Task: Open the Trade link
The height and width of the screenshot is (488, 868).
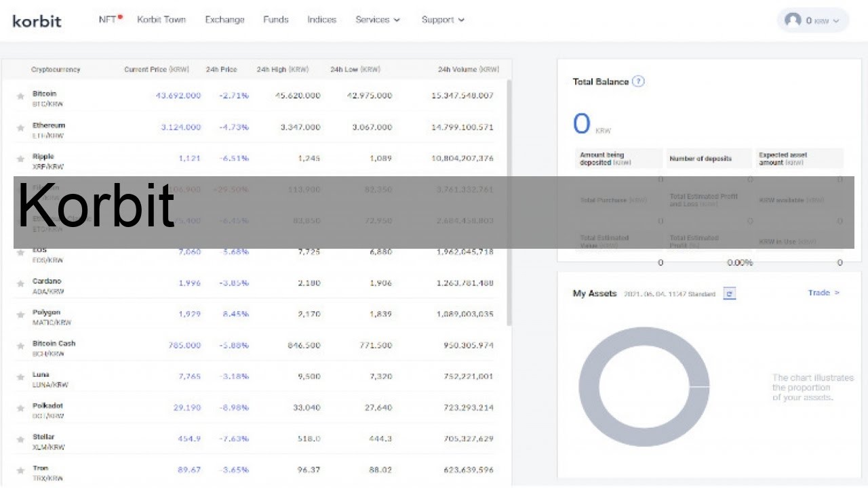Action: 824,293
